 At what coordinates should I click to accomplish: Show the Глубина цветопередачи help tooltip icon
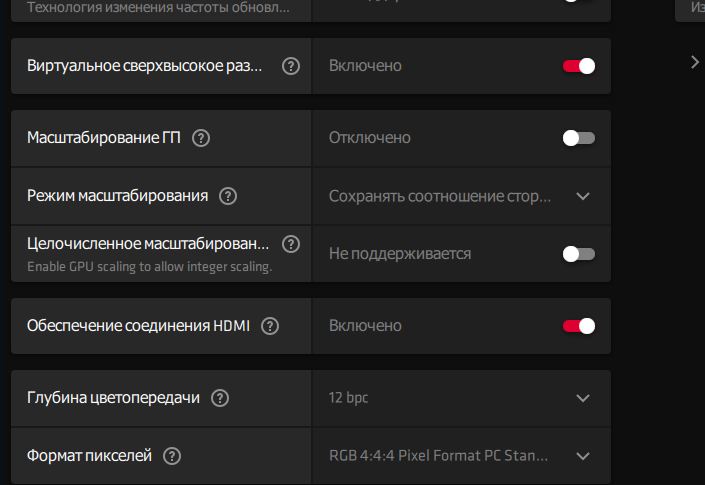click(x=221, y=398)
